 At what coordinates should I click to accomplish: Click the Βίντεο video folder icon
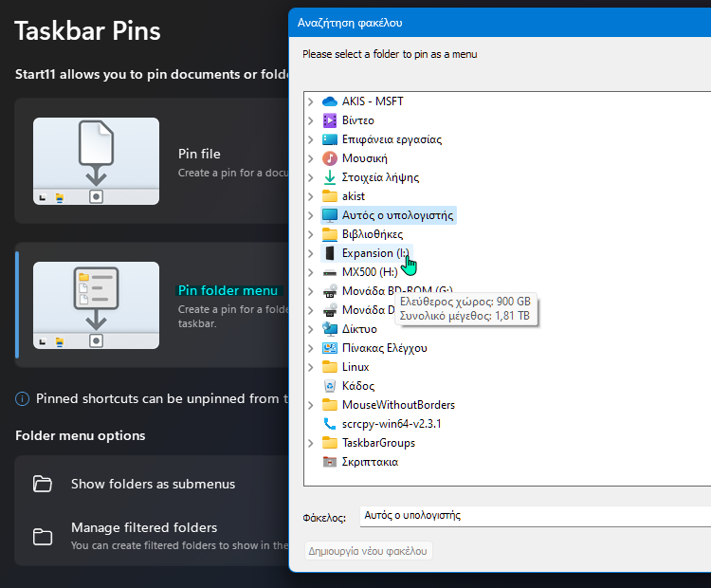click(x=330, y=120)
